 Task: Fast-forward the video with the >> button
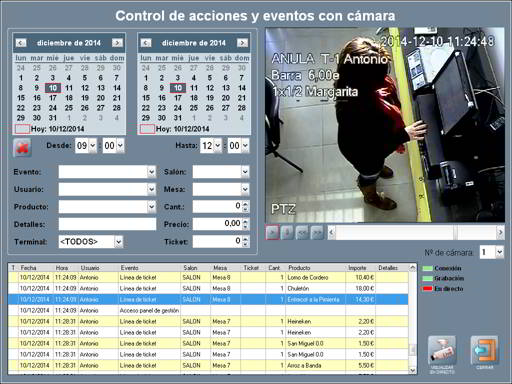317,232
